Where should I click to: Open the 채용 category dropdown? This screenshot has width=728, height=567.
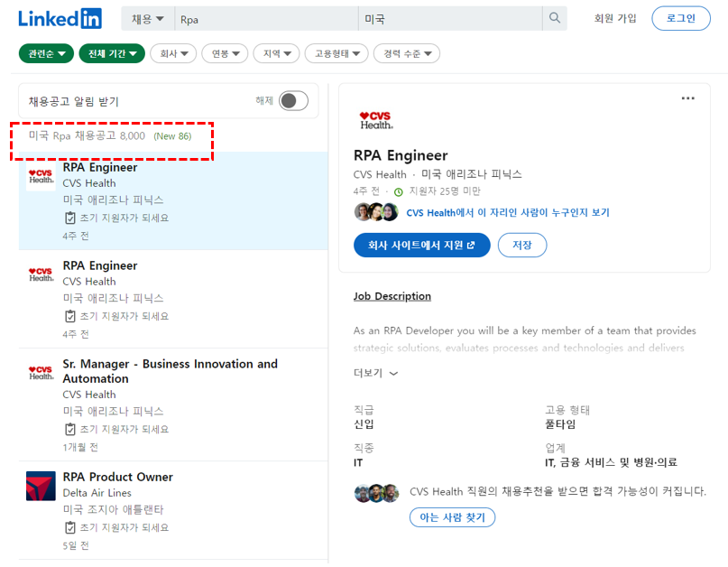coord(148,19)
